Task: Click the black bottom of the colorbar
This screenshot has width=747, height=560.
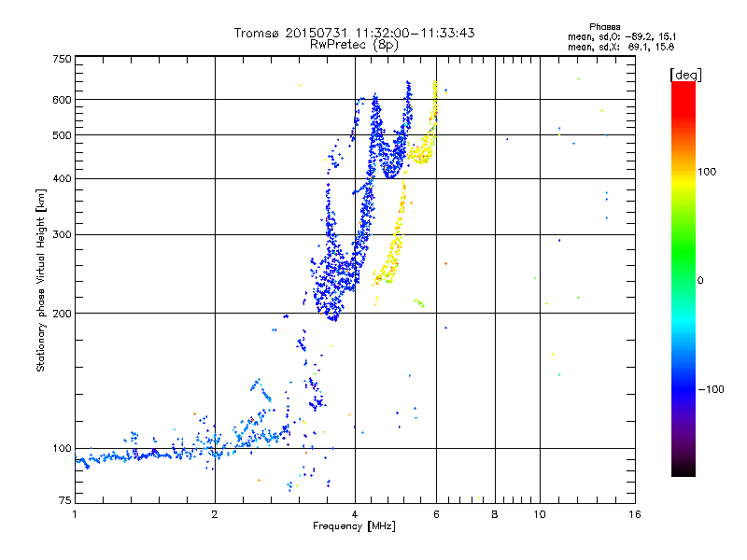Action: pos(684,469)
